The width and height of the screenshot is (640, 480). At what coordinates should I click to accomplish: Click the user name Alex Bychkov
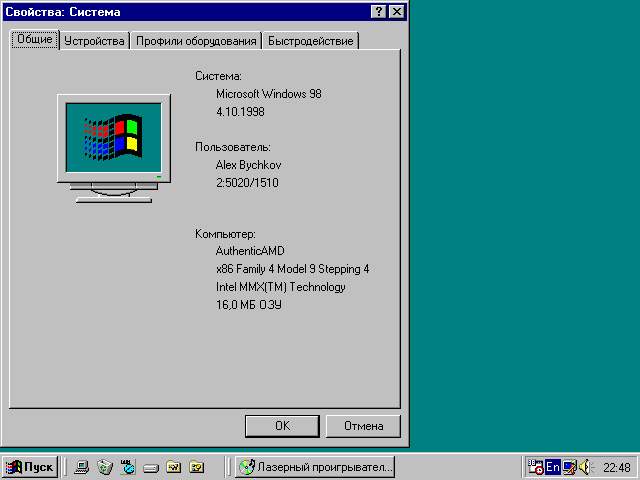click(x=248, y=165)
